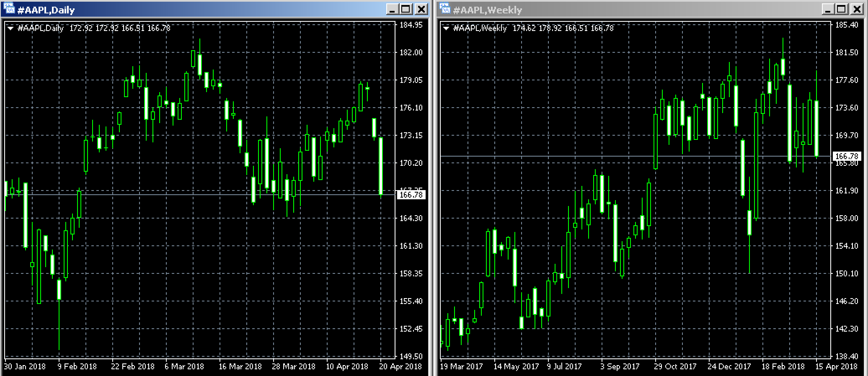
Task: Click the chart icon in the #AAPL,Weekly title bar
Action: [x=444, y=9]
